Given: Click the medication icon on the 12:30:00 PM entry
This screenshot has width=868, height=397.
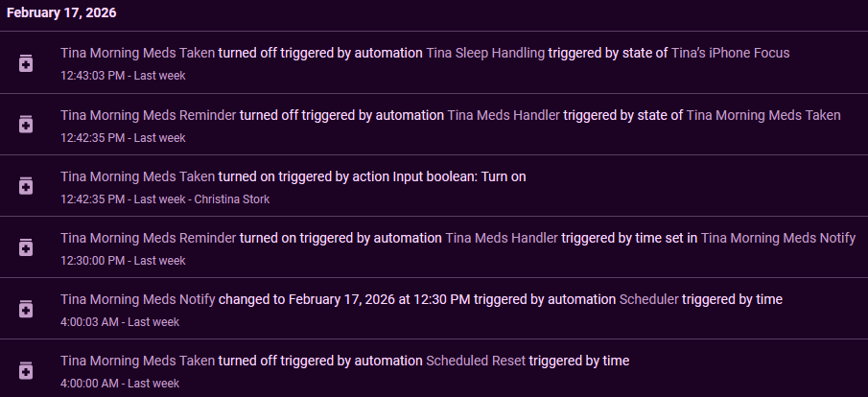Looking at the screenshot, I should 26,247.
